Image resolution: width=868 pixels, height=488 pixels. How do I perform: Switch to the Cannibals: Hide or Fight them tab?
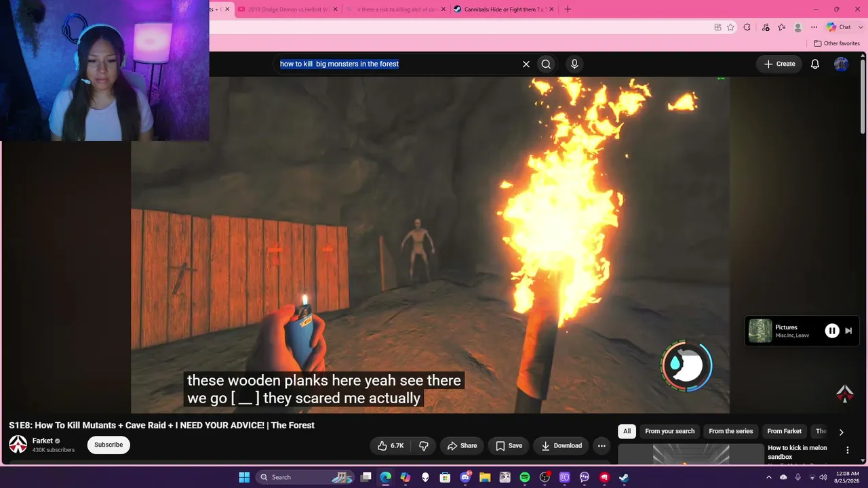pyautogui.click(x=504, y=9)
